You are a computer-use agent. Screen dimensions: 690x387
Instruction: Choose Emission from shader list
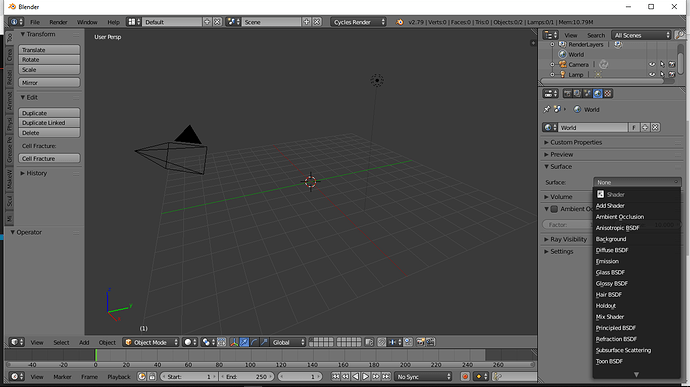636,261
